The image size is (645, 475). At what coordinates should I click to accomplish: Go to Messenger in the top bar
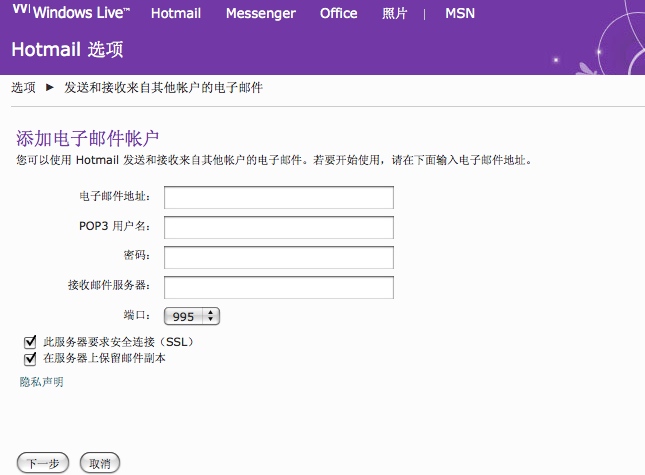coord(260,13)
